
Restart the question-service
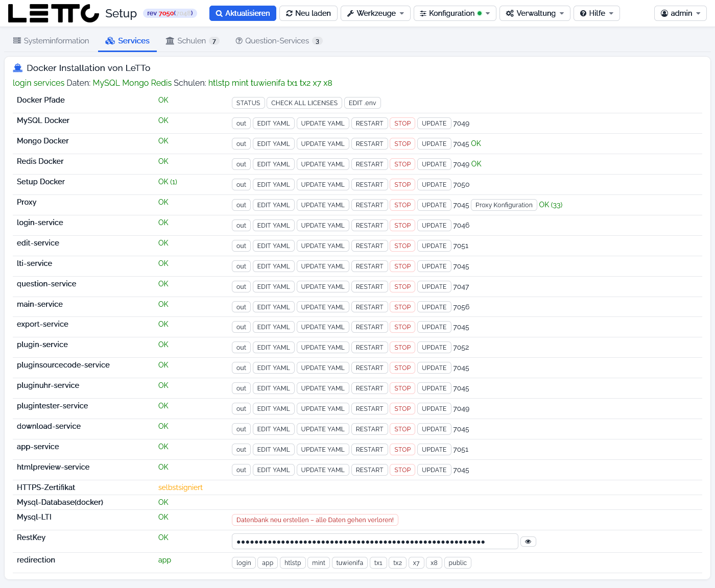(x=369, y=287)
